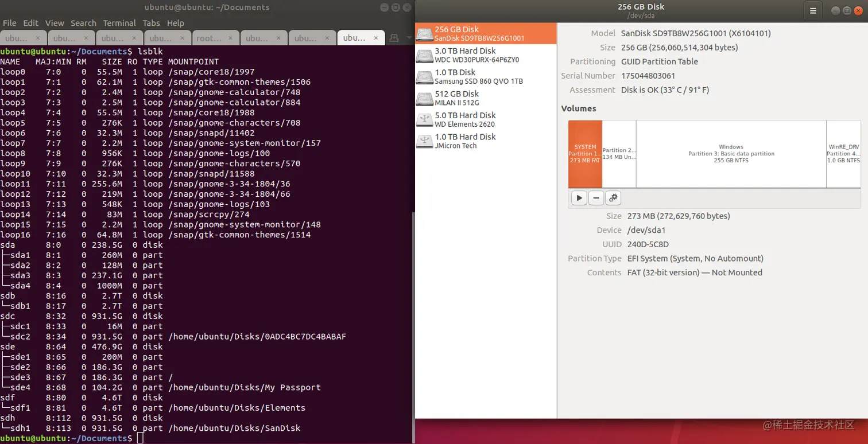
Task: Click the device path /dev/sda1 value
Action: click(646, 230)
